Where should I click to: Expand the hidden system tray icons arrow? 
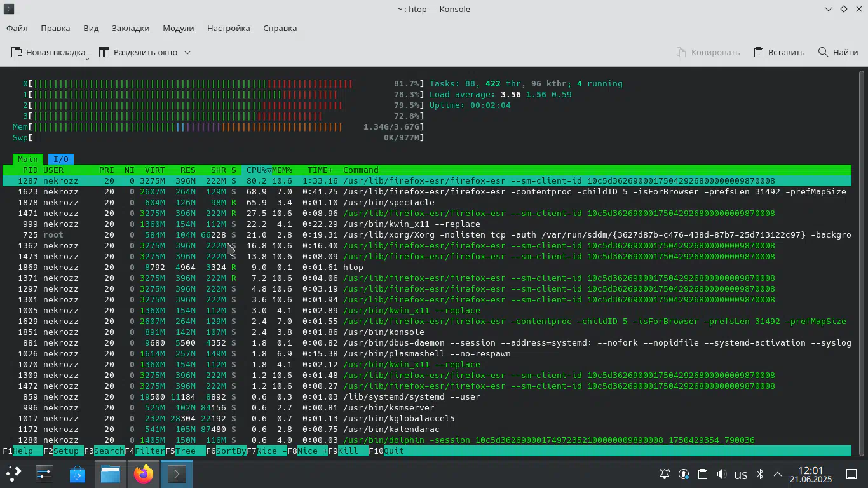(x=777, y=474)
